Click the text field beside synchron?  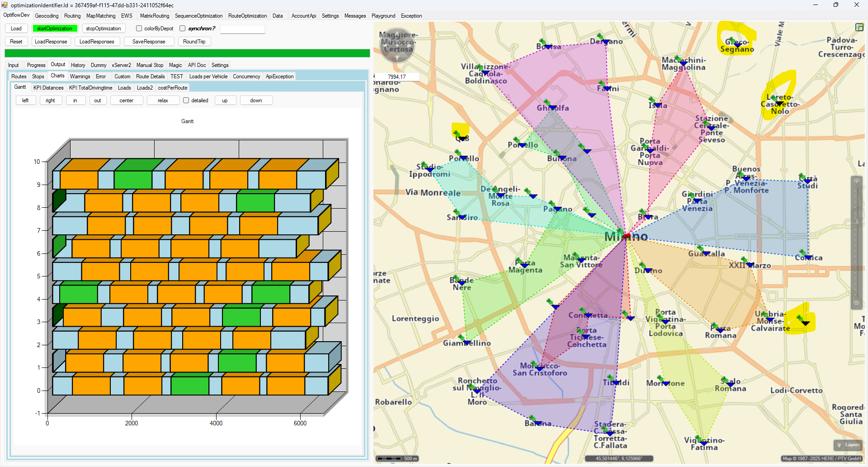tap(242, 29)
